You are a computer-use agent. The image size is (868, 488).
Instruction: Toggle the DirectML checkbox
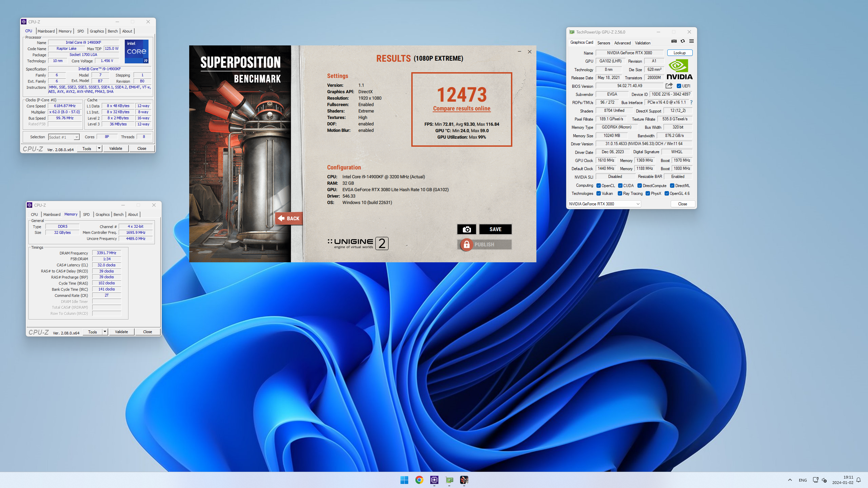tap(672, 186)
